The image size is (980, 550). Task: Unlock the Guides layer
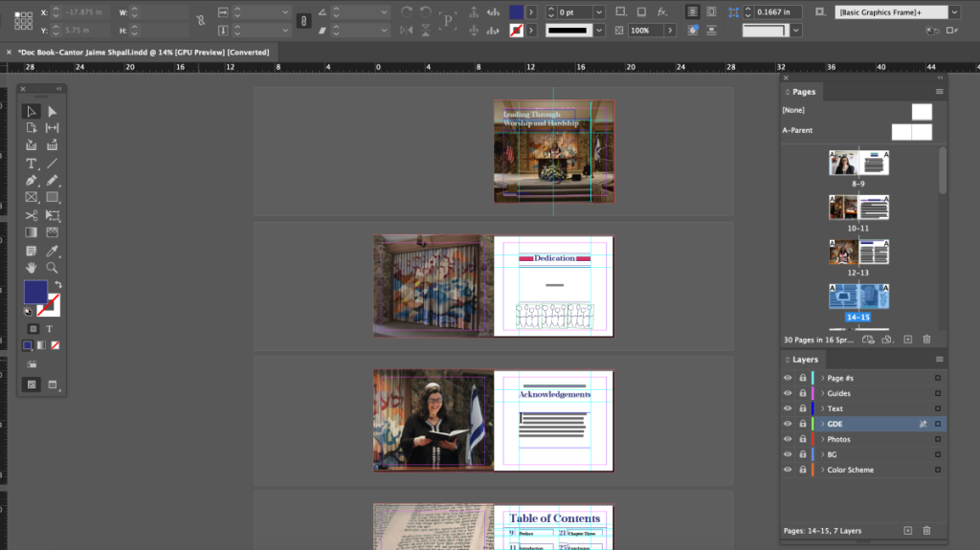pos(801,393)
